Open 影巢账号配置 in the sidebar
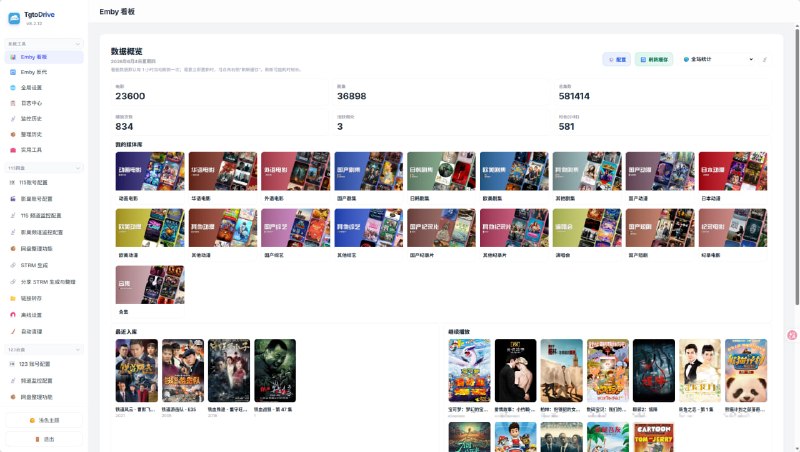Viewport: 800px width, 452px height. pos(44,199)
